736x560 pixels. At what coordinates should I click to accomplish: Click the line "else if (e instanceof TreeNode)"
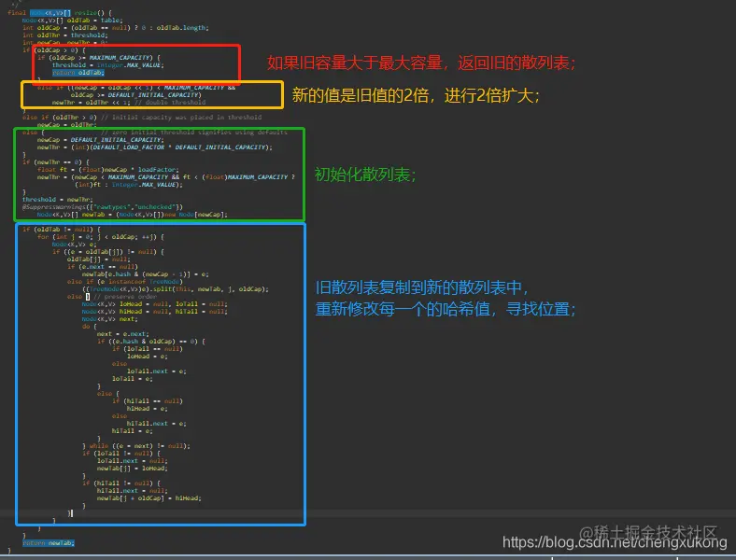(125, 282)
